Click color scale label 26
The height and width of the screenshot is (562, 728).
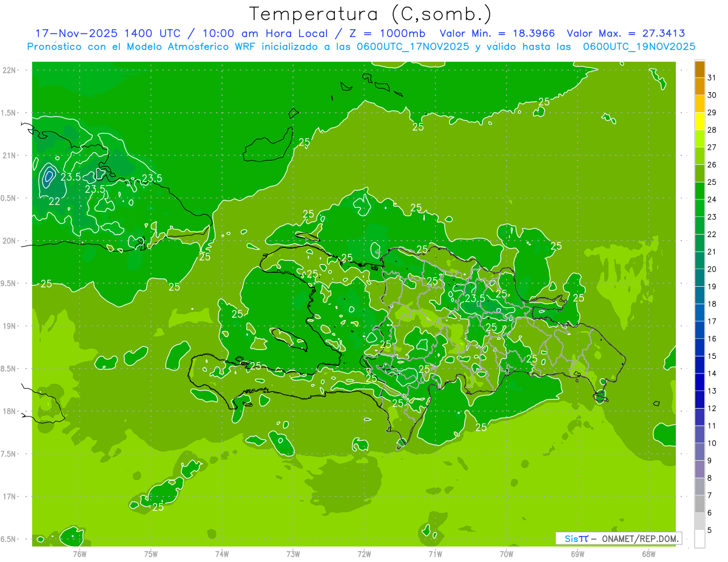click(712, 165)
